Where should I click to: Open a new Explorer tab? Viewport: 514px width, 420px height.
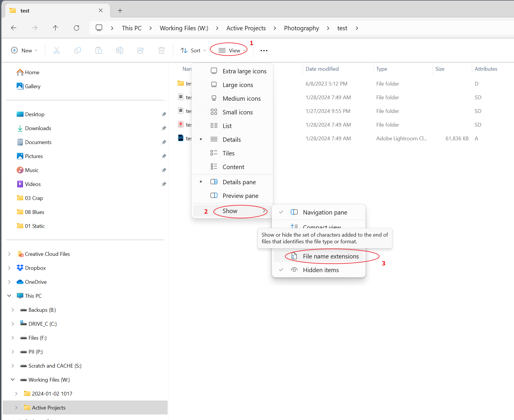(120, 10)
